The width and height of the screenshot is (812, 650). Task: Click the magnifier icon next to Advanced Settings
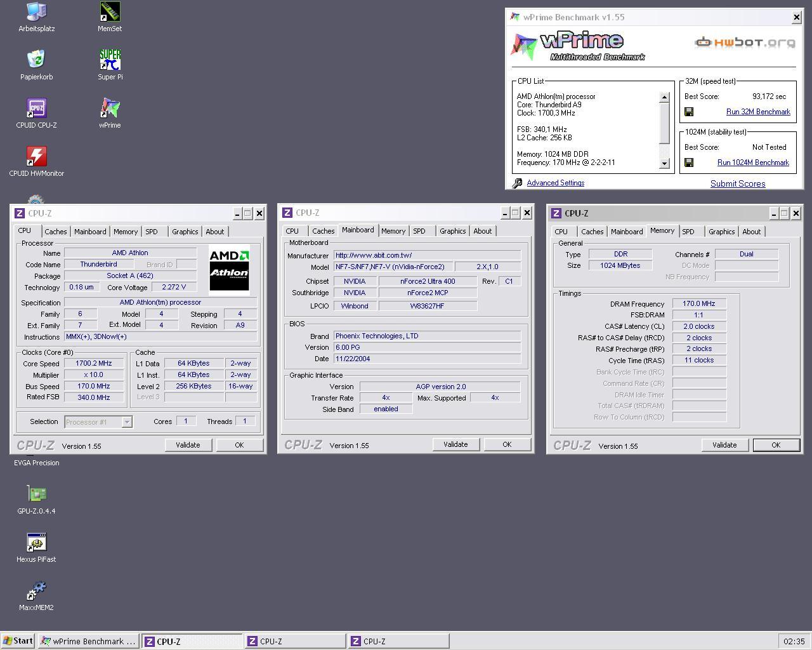[x=518, y=183]
